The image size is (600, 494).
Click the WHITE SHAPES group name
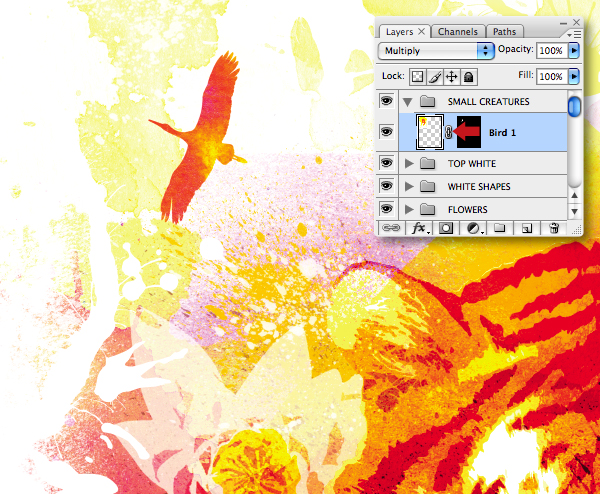coord(479,187)
